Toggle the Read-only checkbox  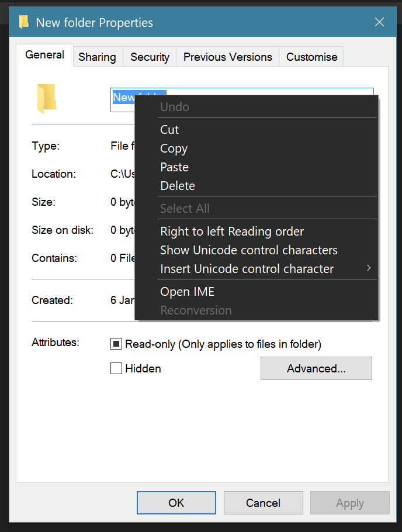[x=116, y=344]
